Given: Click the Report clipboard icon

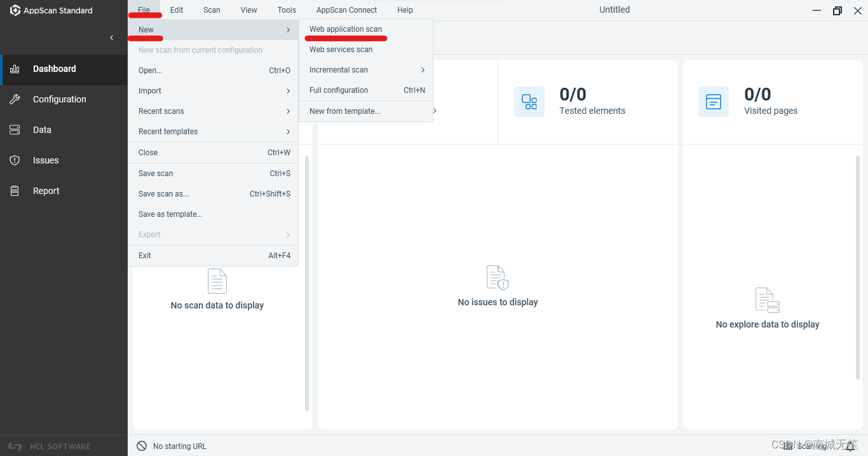Looking at the screenshot, I should coord(15,191).
